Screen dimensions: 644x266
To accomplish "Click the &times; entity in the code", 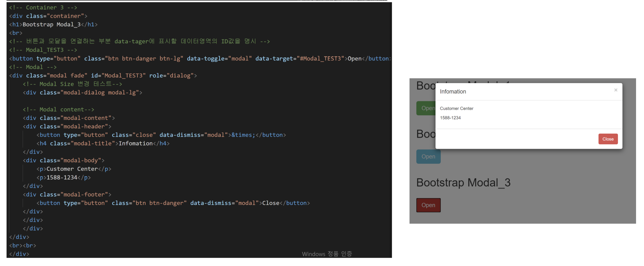I will pos(243,135).
